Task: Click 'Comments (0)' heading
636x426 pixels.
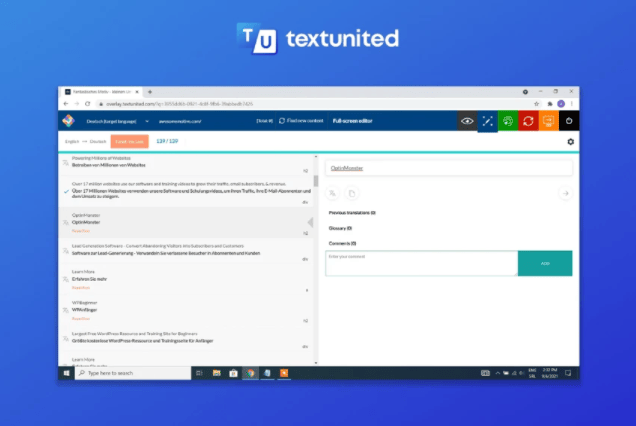Action: (x=342, y=243)
